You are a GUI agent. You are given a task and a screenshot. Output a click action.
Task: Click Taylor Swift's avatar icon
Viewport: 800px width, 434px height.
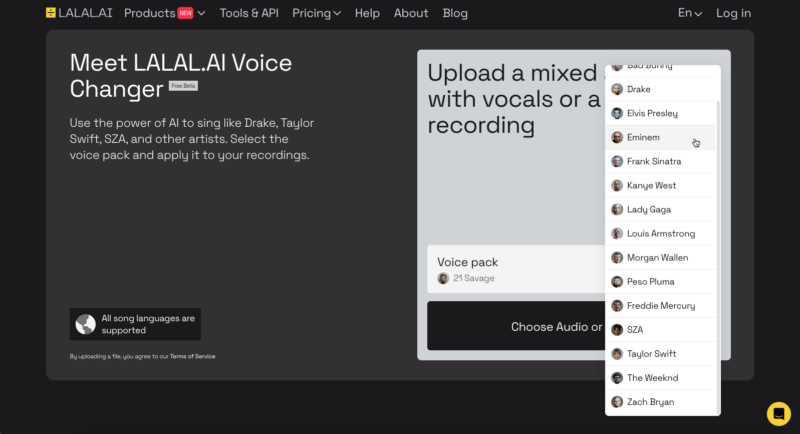[x=617, y=354]
